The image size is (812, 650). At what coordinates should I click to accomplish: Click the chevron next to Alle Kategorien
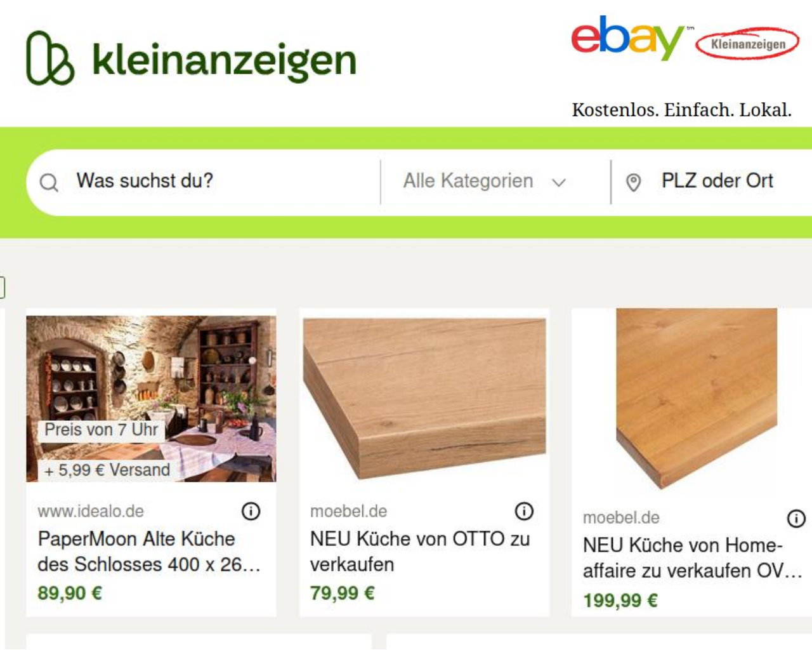pyautogui.click(x=559, y=183)
